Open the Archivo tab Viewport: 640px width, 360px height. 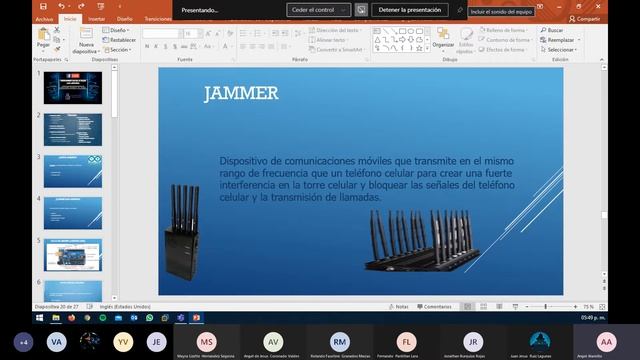(44, 19)
